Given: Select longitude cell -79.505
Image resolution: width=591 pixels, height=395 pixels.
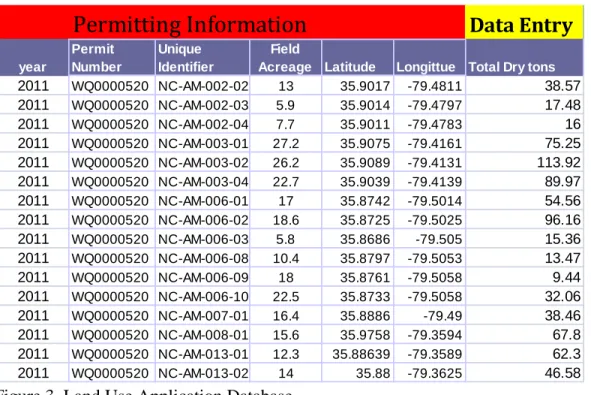Looking at the screenshot, I should 429,239.
